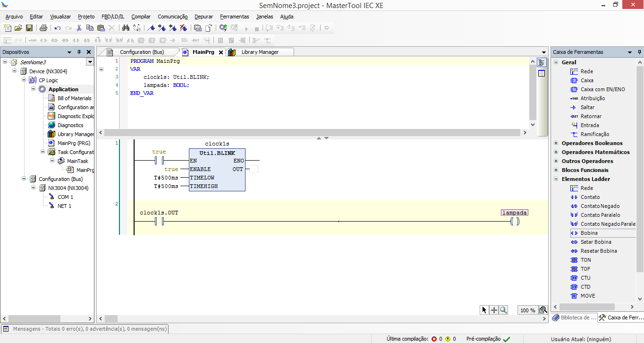Open the Biblioteca de produtos tab at the bottom
Viewport: 644px width, 343px height.
(x=574, y=318)
